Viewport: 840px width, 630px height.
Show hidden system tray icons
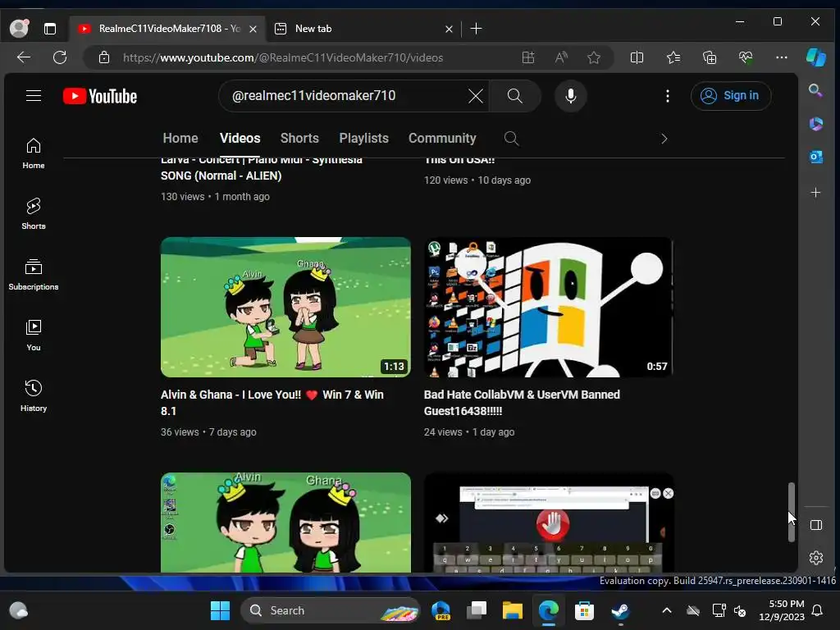click(x=666, y=610)
